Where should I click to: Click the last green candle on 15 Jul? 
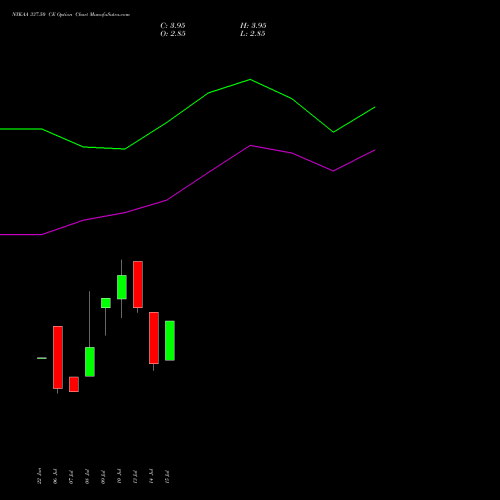(170, 341)
